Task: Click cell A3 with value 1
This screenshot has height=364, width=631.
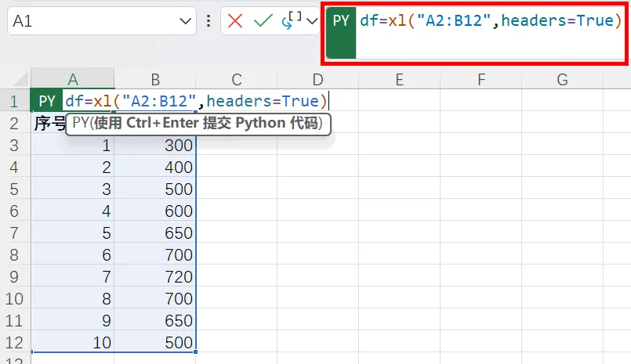Action: (x=73, y=145)
